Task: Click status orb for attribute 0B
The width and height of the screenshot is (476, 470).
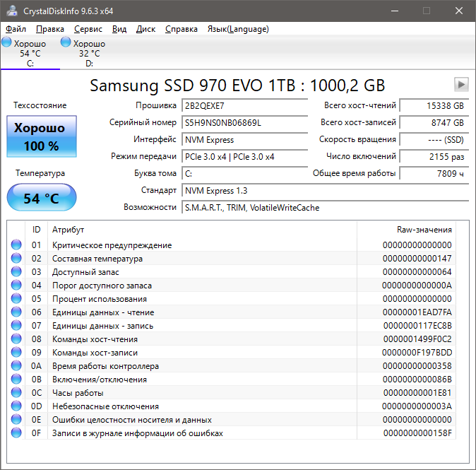Action: (x=16, y=379)
